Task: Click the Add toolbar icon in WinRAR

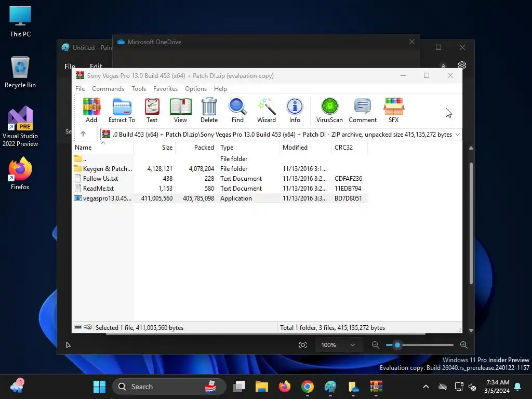Action: [91, 110]
